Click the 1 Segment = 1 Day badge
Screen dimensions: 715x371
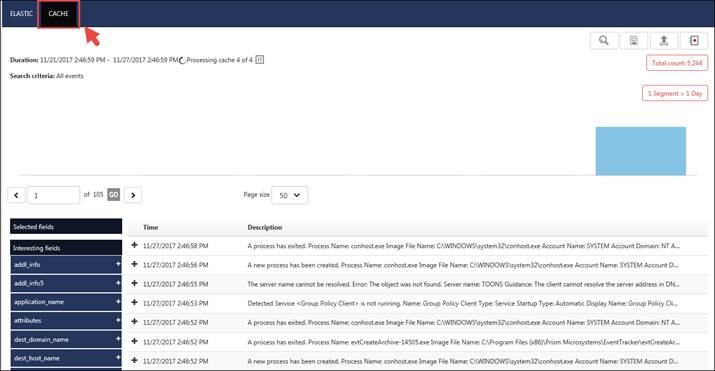pos(675,93)
